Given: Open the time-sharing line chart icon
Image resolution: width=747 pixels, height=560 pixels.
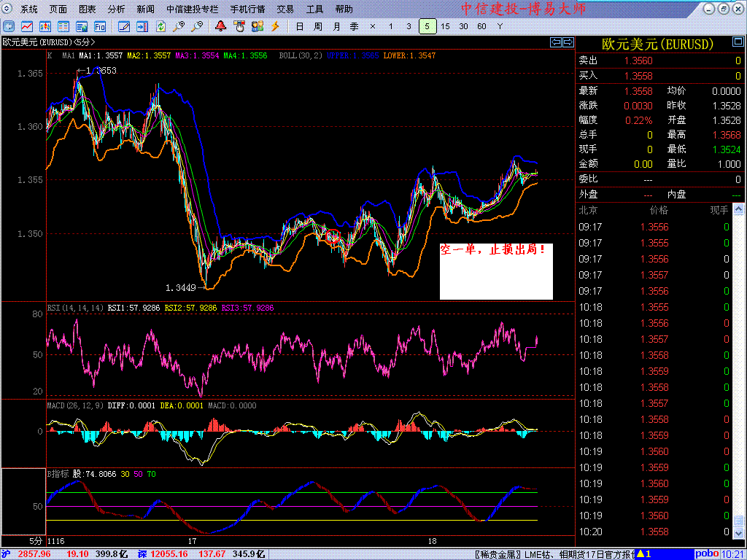Looking at the screenshot, I should 27,26.
